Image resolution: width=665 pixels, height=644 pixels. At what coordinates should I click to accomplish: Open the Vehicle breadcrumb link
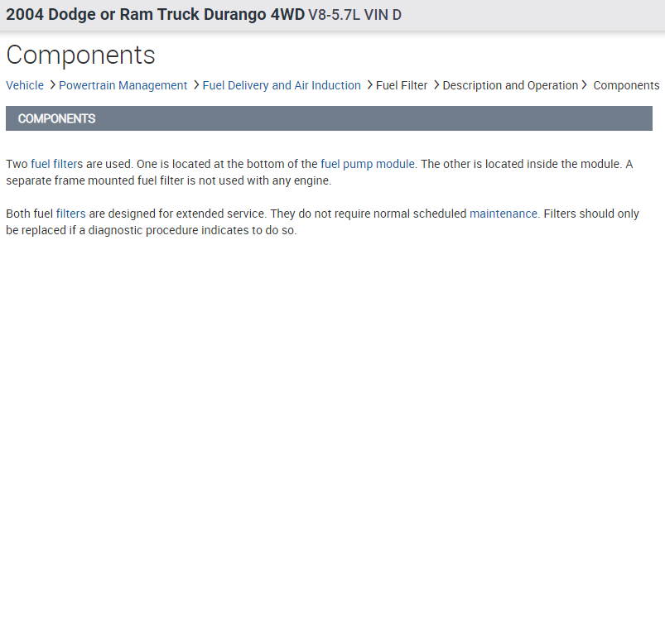(25, 85)
